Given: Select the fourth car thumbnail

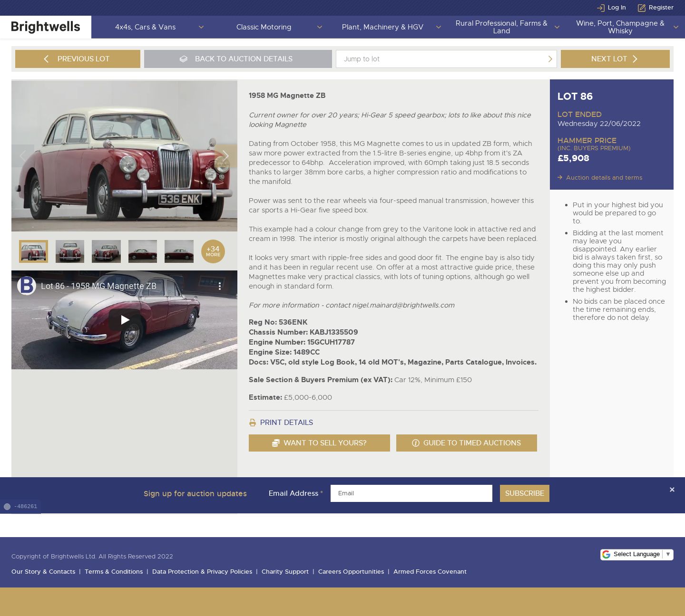Looking at the screenshot, I should tap(143, 251).
